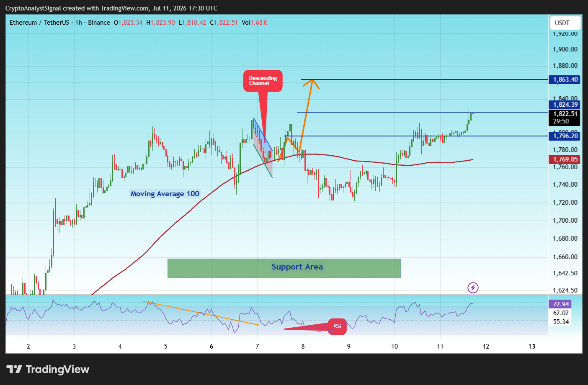Click day 13 on the time axis
Screen dimensions: 588x385
coord(532,346)
